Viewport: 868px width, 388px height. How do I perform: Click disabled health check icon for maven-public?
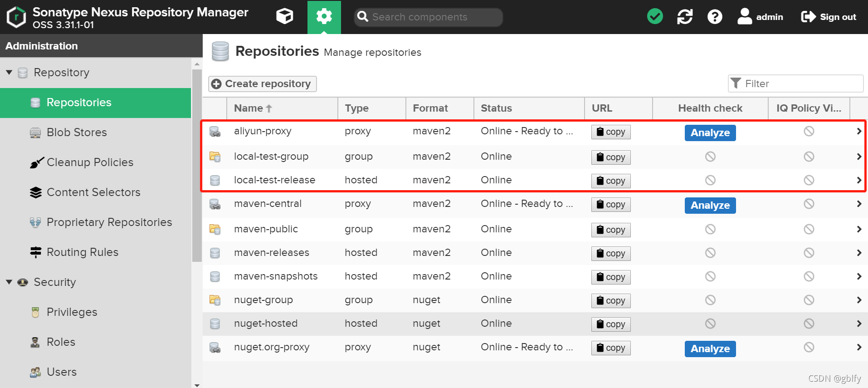tap(710, 229)
